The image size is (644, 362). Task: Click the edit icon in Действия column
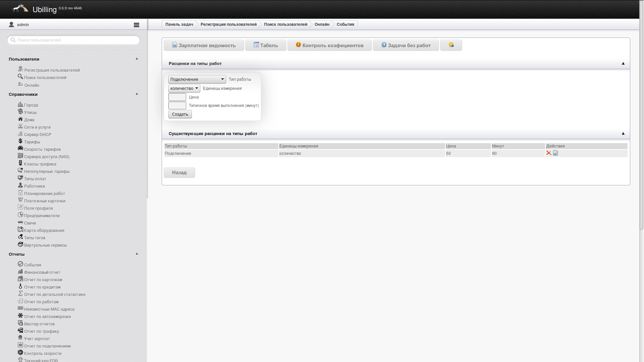coord(555,153)
